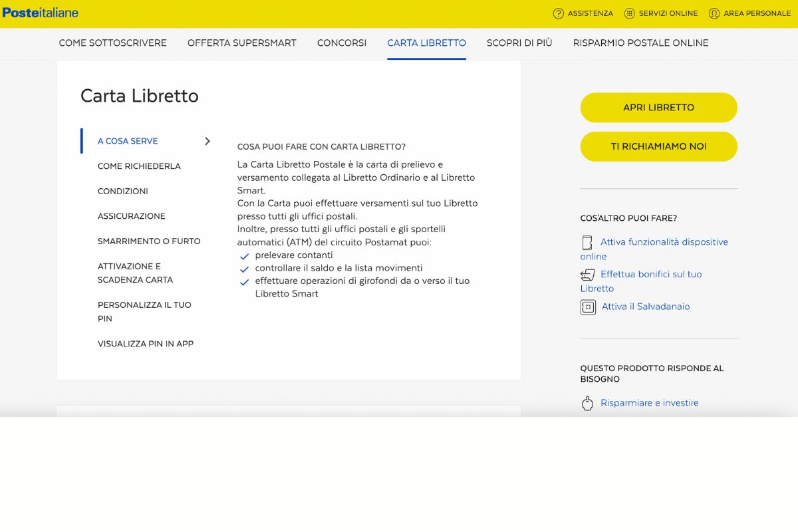Switch to the Concorsi tab

(342, 43)
